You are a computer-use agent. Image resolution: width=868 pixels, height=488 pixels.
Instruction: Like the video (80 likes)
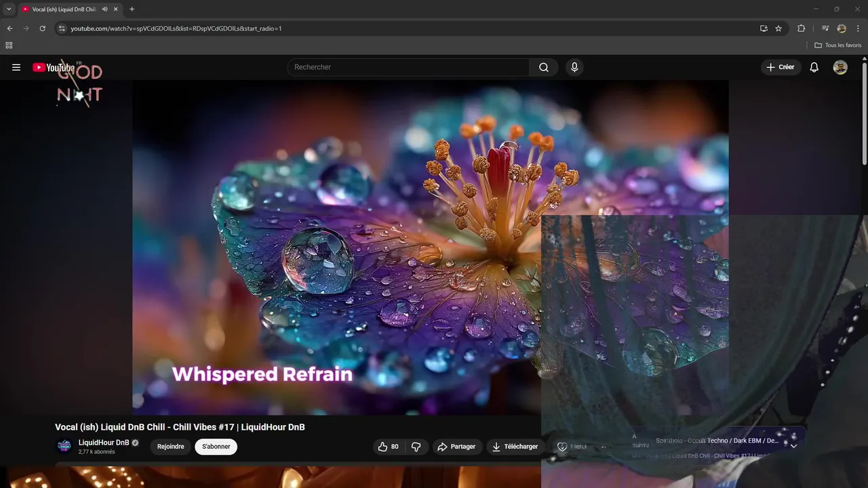389,447
